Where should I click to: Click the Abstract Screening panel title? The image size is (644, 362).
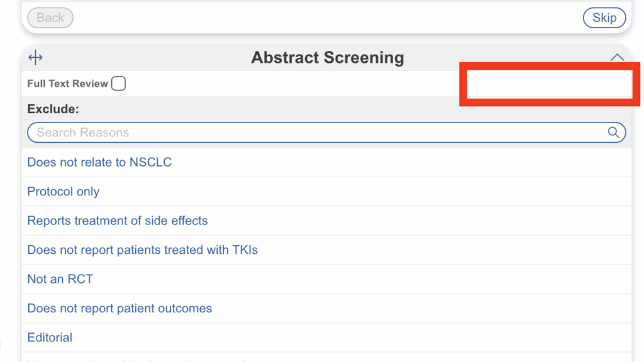[328, 58]
